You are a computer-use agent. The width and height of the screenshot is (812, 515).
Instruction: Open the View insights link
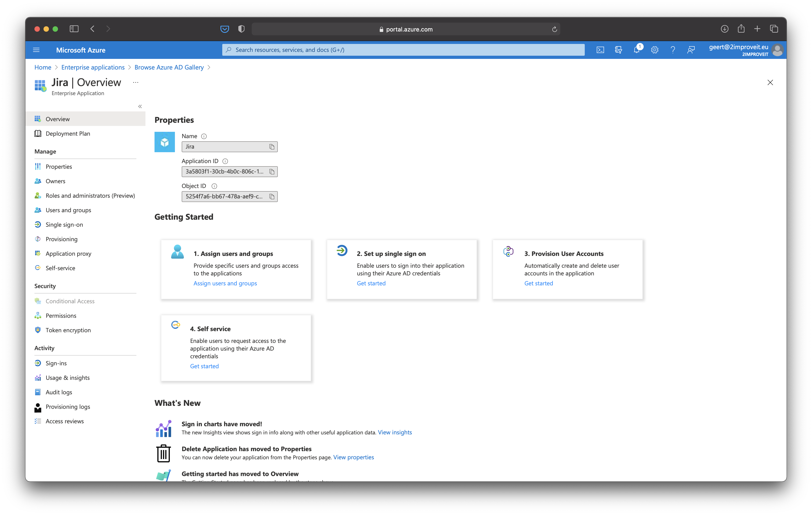click(x=395, y=432)
